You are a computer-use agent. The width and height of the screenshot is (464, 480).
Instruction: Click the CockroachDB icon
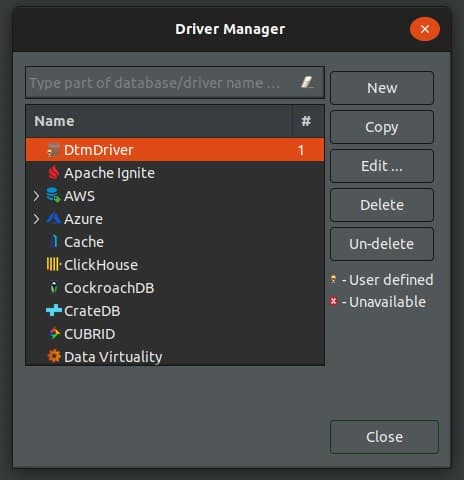(54, 288)
